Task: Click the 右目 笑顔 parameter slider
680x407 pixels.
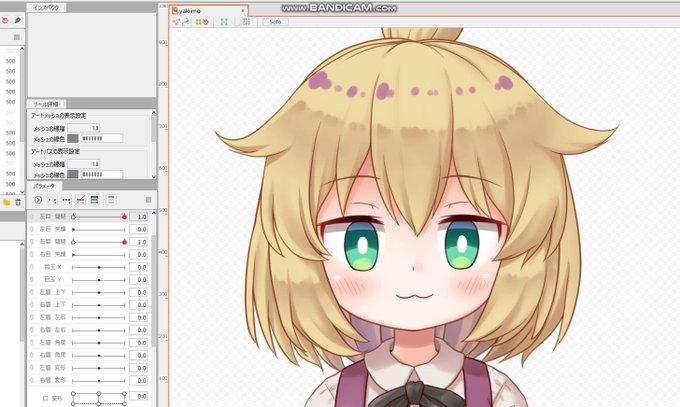Action: pyautogui.click(x=99, y=254)
